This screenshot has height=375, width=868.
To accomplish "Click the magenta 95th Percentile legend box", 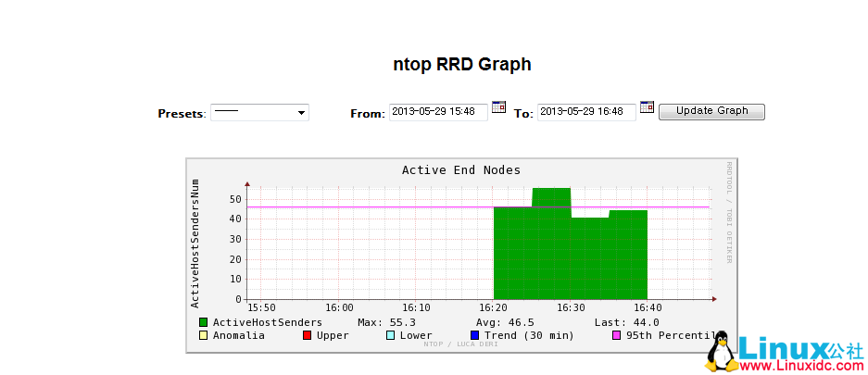I will point(617,335).
